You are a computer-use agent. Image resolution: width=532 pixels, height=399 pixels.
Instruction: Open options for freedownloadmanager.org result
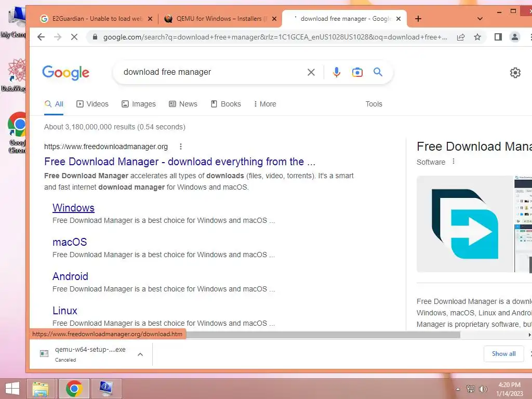(181, 147)
